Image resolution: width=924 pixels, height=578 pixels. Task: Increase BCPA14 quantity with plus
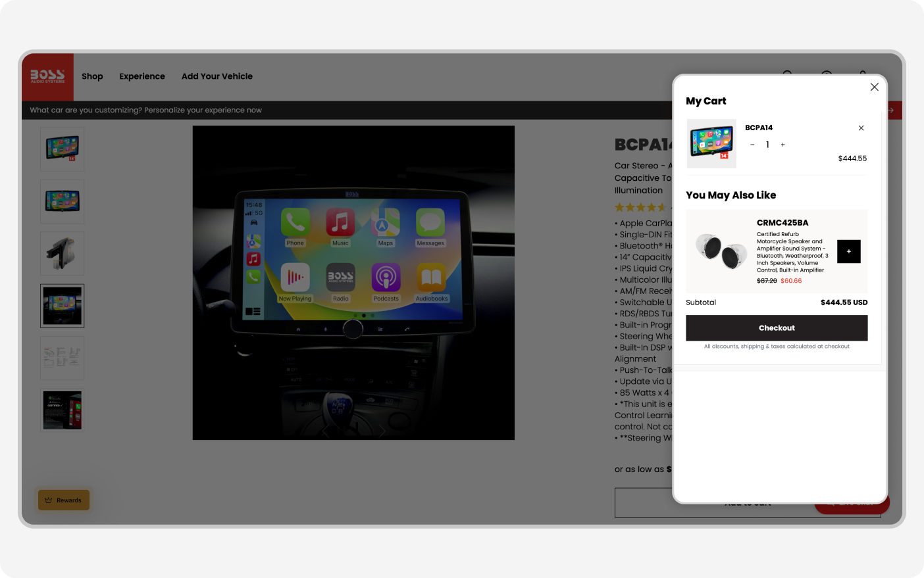(783, 145)
